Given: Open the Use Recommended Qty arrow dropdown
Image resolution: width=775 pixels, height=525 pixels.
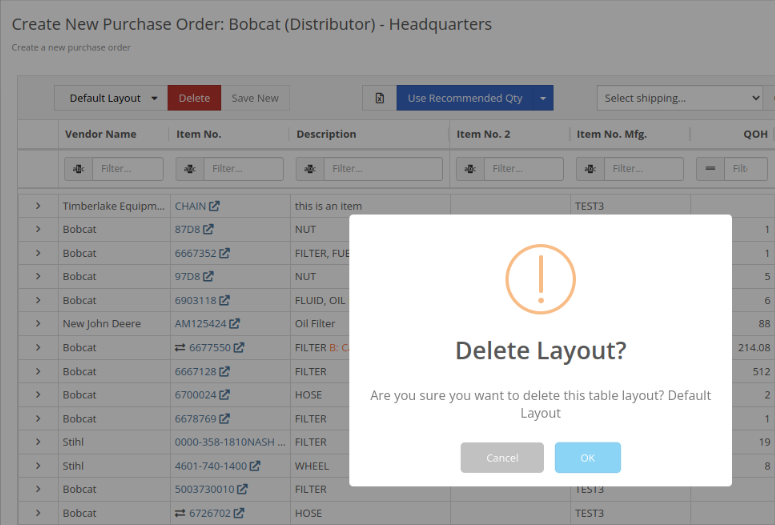Looking at the screenshot, I should [x=543, y=98].
